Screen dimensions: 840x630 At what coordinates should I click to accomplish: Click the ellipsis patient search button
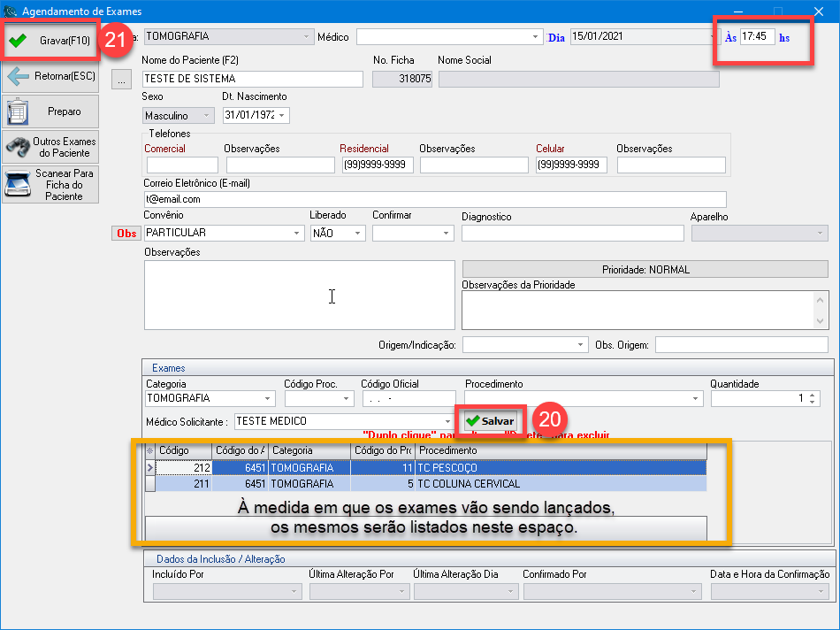pyautogui.click(x=123, y=80)
